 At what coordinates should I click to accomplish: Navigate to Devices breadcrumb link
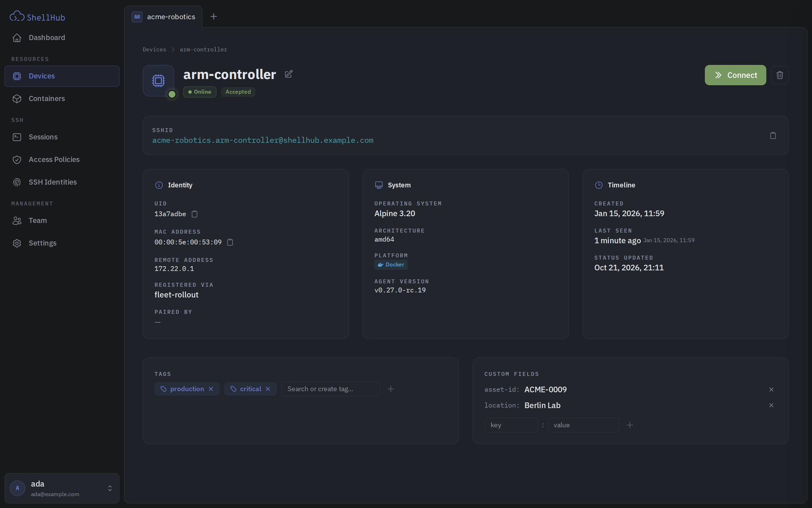(x=154, y=50)
